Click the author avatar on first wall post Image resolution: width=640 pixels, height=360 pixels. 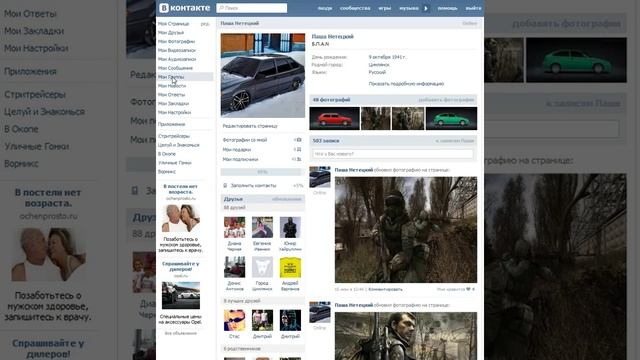[x=320, y=177]
